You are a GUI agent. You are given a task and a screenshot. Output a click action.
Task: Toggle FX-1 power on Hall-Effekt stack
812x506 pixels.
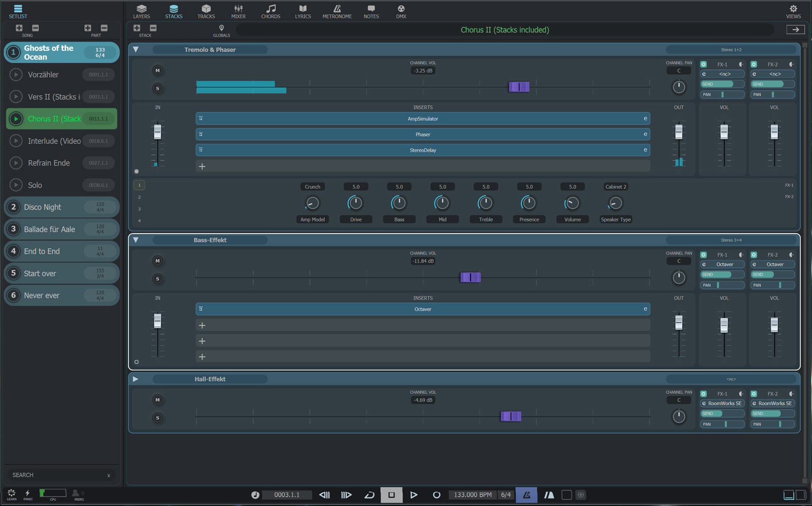pos(703,394)
